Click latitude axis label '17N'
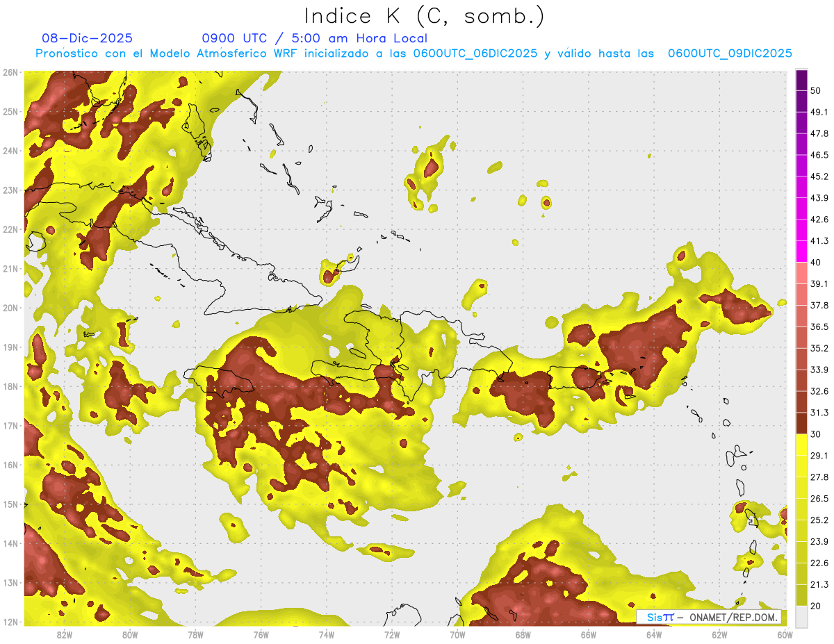Screen dimensions: 834x644 10,426
